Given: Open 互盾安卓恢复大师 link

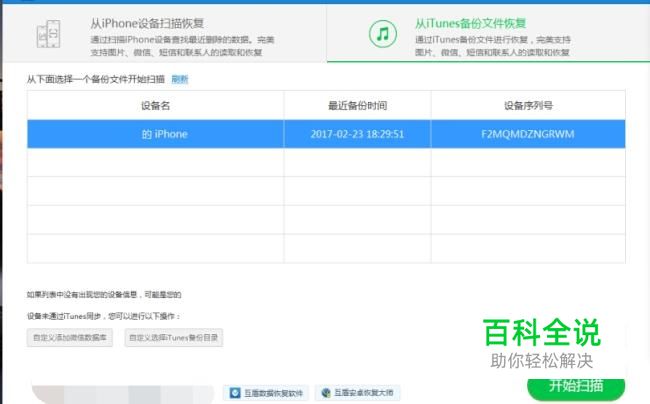Looking at the screenshot, I should (358, 393).
